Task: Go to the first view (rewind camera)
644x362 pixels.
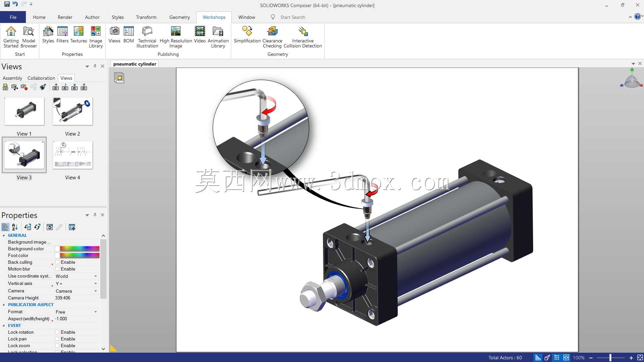Action: (x=56, y=87)
